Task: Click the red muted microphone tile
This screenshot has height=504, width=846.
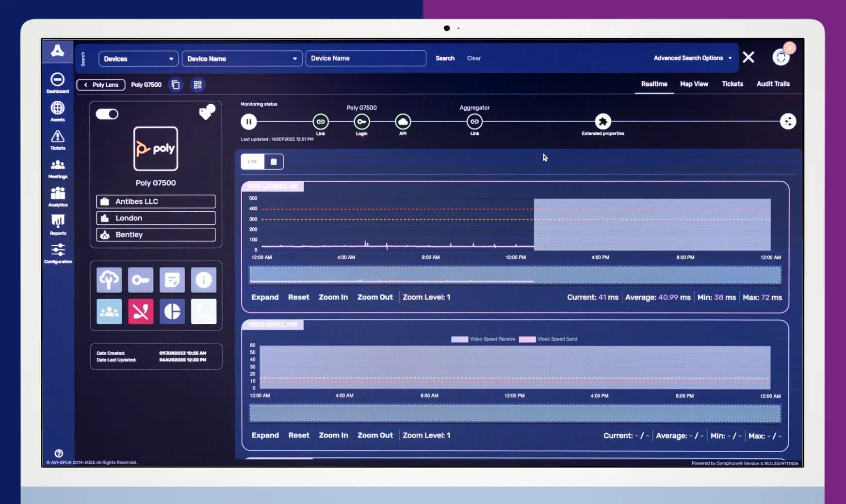Action: tap(141, 311)
